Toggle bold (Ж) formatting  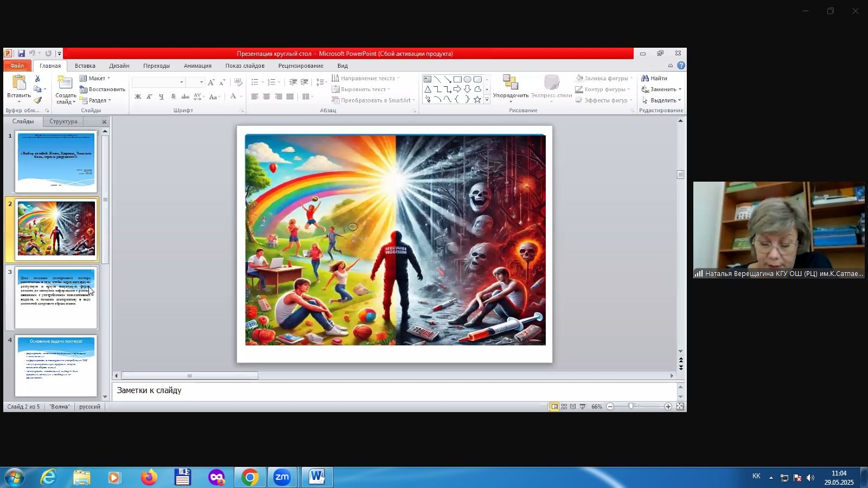138,97
